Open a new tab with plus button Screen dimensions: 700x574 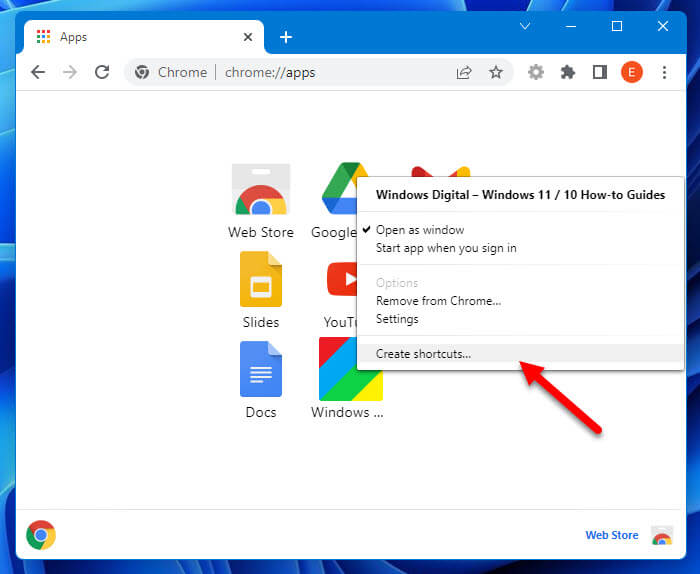tap(286, 37)
